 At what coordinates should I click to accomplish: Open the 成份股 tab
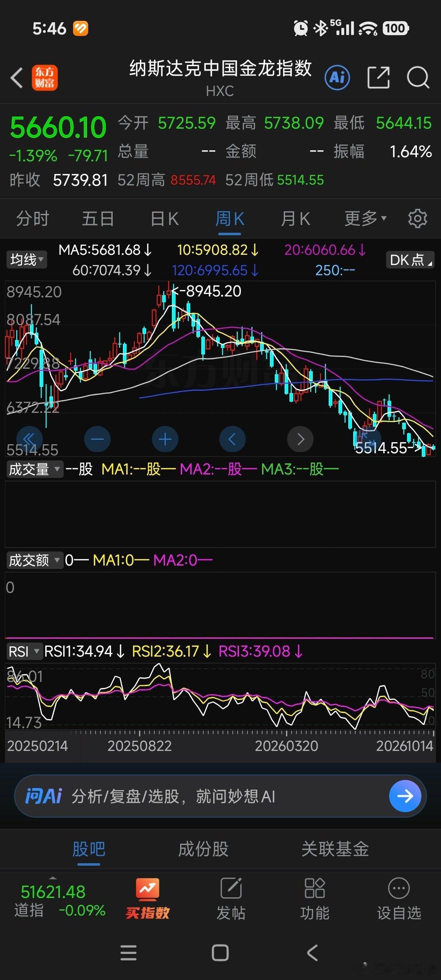click(x=203, y=849)
